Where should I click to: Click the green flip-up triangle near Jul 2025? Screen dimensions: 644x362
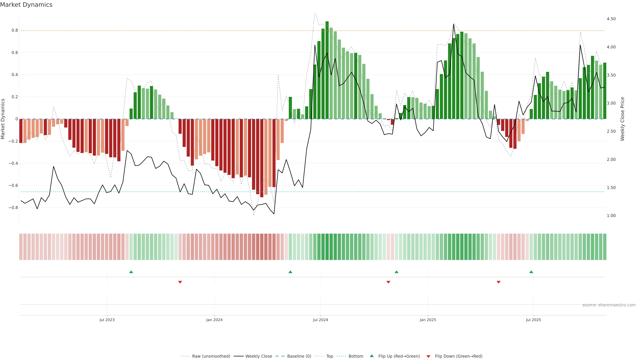pyautogui.click(x=531, y=272)
